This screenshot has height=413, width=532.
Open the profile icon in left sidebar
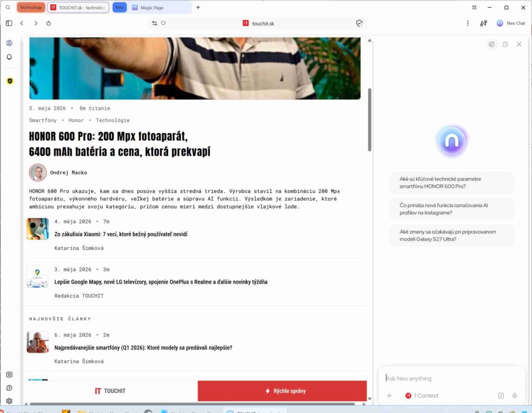9,43
